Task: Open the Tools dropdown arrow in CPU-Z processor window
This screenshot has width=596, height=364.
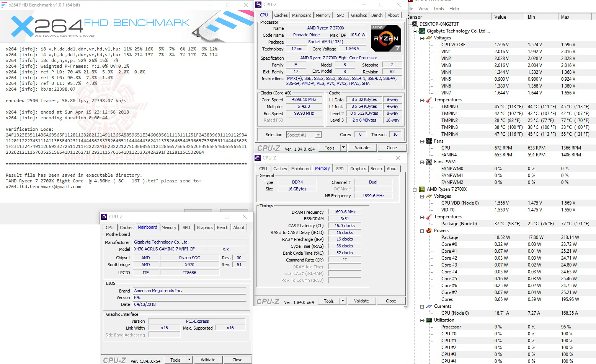Action: point(343,148)
